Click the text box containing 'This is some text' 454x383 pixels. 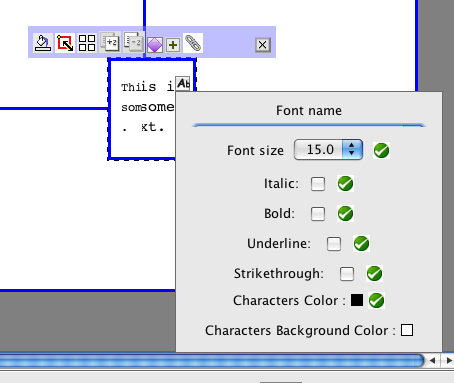coord(142,109)
